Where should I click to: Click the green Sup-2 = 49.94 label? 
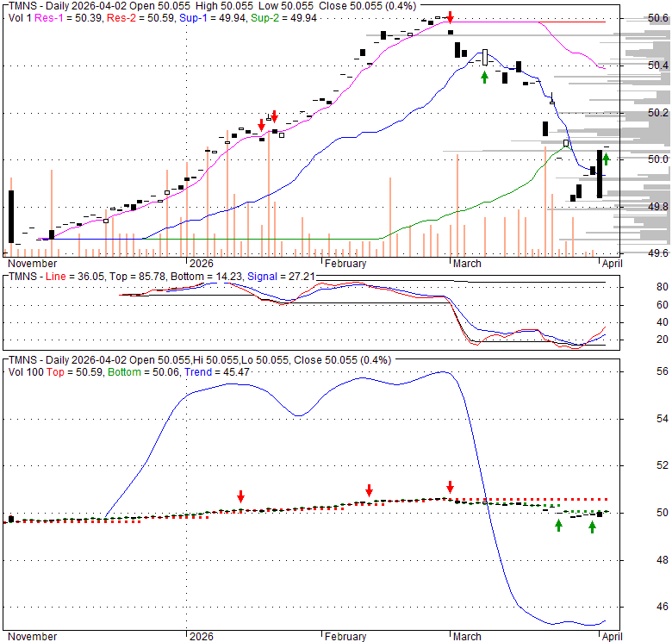(x=280, y=17)
